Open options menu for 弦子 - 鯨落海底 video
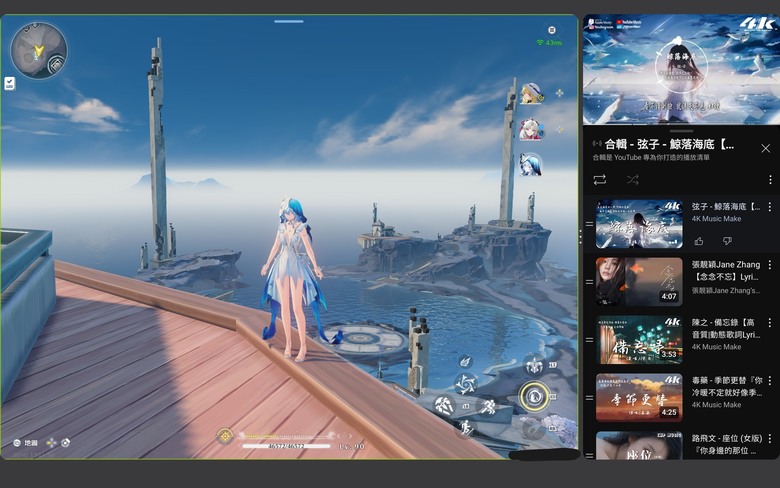780x488 pixels. click(770, 206)
